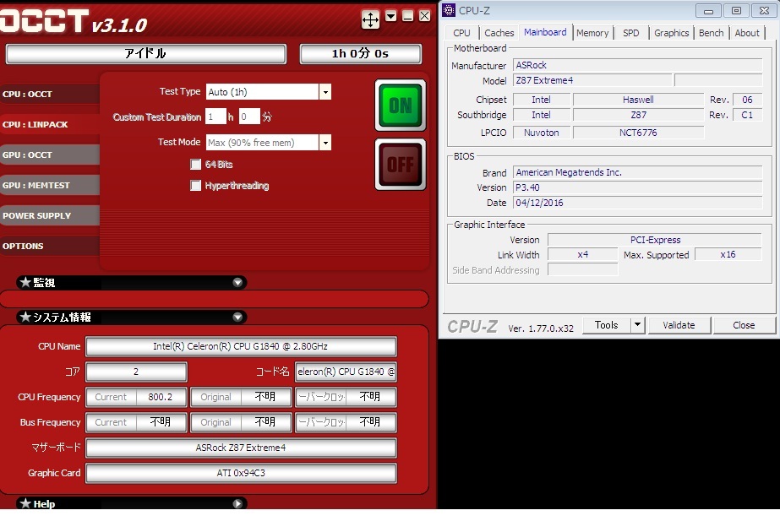This screenshot has height=532, width=780.
Task: Open the Test Type dropdown
Action: point(325,92)
